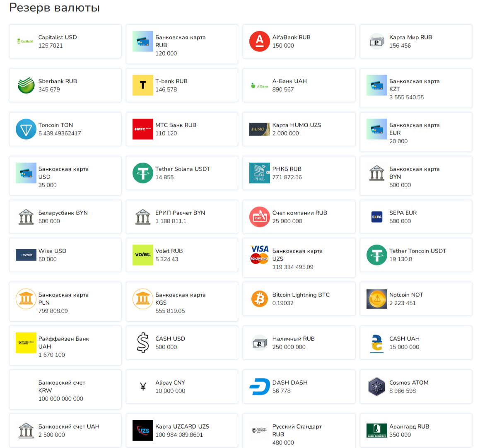Image resolution: width=480 pixels, height=448 pixels.
Task: Select the 'Volet RUB' label
Action: pos(169,251)
